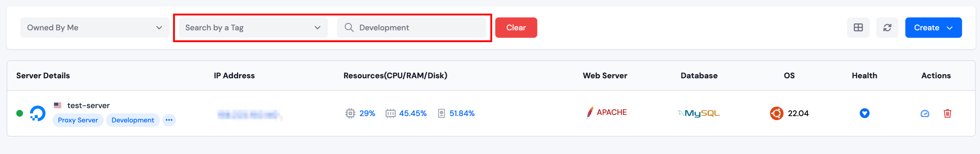The image size is (980, 154).
Task: Select the Proxy Server tag
Action: (x=78, y=120)
